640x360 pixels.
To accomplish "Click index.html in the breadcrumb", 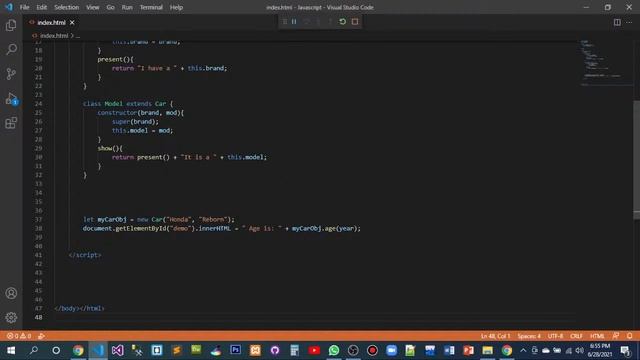I will point(54,36).
